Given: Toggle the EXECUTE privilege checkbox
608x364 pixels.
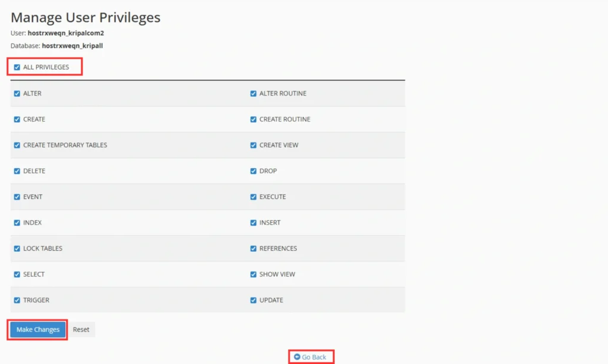Looking at the screenshot, I should point(253,197).
